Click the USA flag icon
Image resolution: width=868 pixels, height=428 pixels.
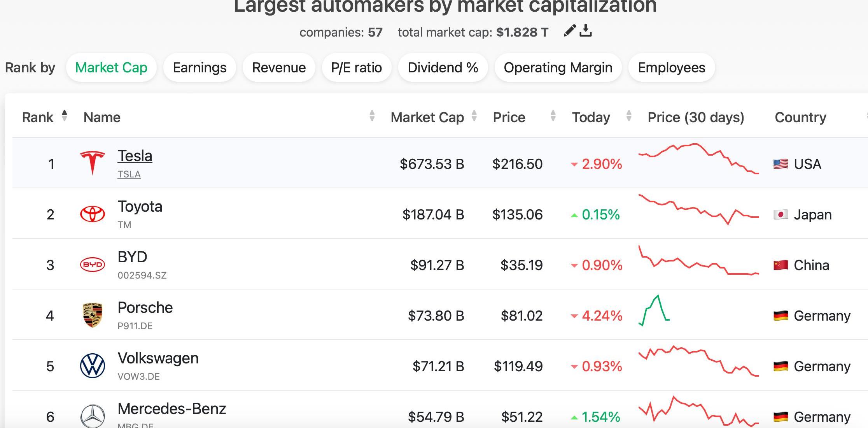(780, 164)
